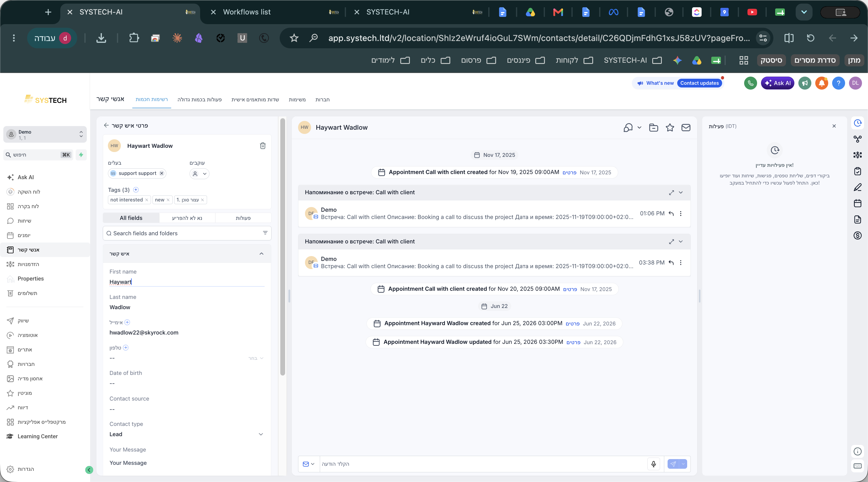Open chat bubble dropdown arrow in header
This screenshot has width=868, height=482.
[639, 128]
